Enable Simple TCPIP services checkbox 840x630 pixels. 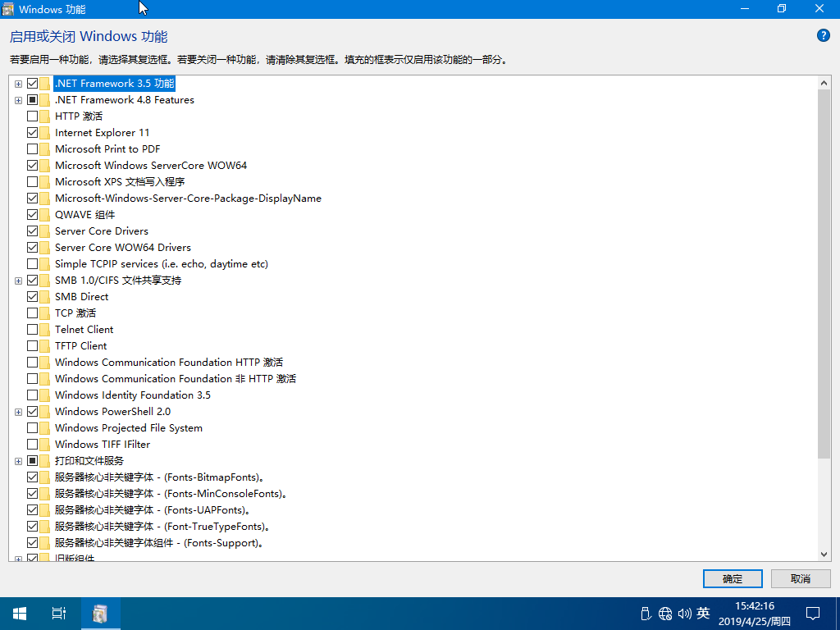[x=32, y=264]
